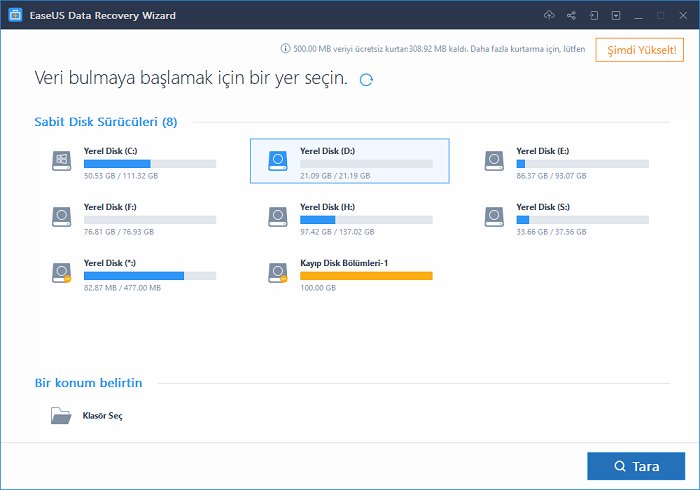The height and width of the screenshot is (490, 700).
Task: Choose the Yerel Disk (E:) drive
Action: 565,161
